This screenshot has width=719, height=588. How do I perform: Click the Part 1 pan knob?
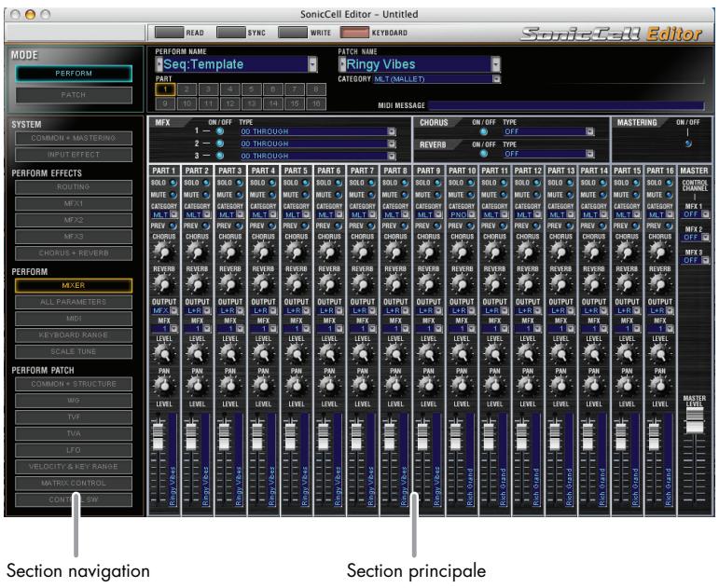(164, 386)
